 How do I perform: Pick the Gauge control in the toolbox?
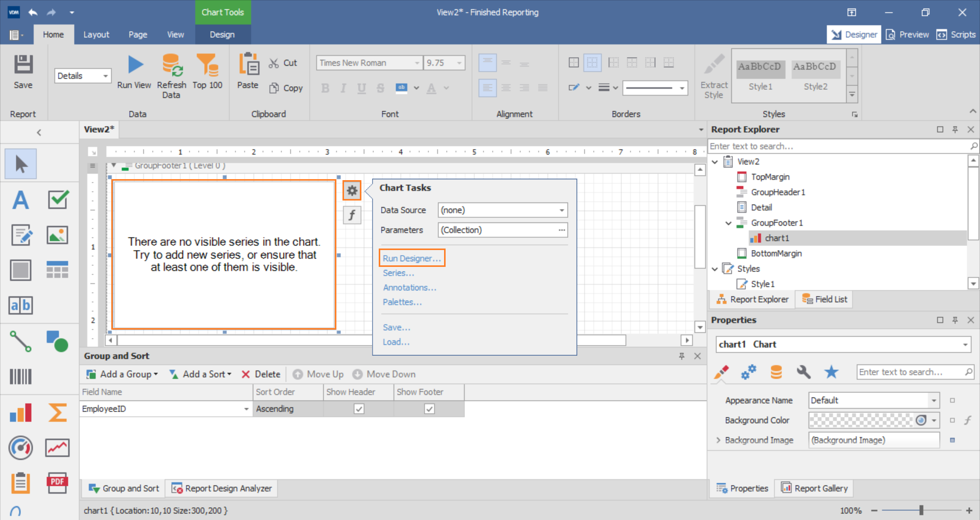21,448
